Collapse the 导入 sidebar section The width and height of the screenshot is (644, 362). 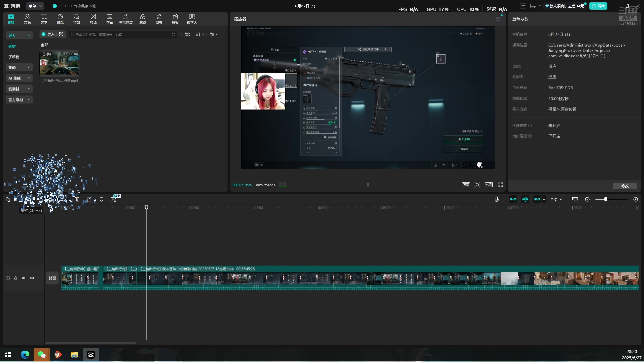pyautogui.click(x=19, y=35)
